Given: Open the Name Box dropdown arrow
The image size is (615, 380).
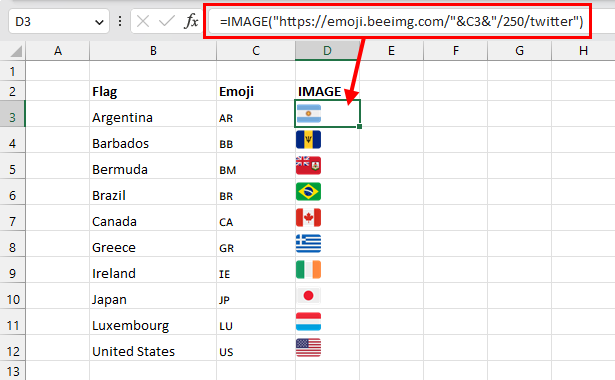Looking at the screenshot, I should (x=99, y=22).
